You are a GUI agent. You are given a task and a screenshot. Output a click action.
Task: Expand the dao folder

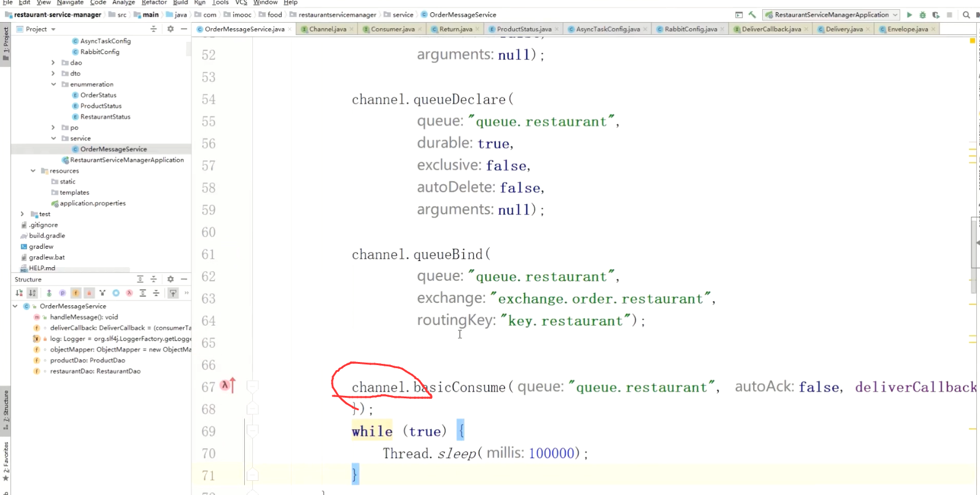coord(53,63)
